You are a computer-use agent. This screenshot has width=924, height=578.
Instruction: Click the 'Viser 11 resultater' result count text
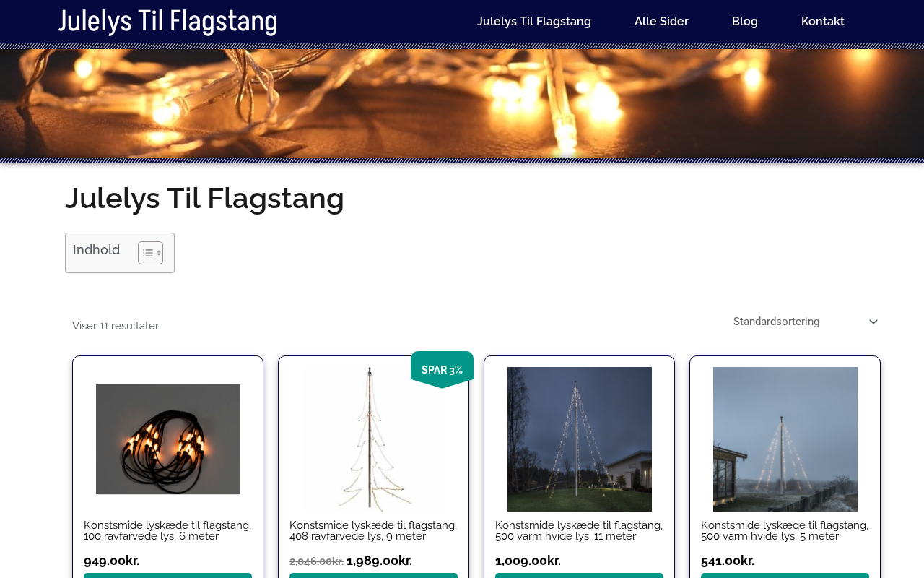(115, 326)
